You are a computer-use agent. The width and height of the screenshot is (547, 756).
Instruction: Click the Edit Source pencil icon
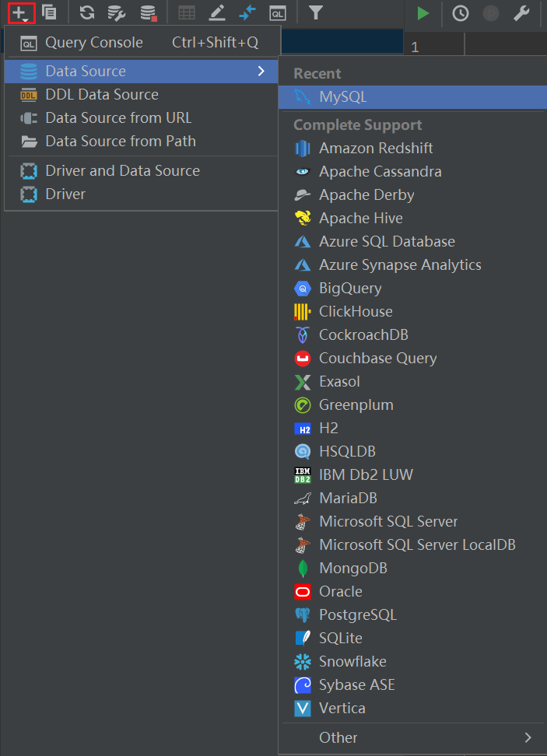[217, 13]
